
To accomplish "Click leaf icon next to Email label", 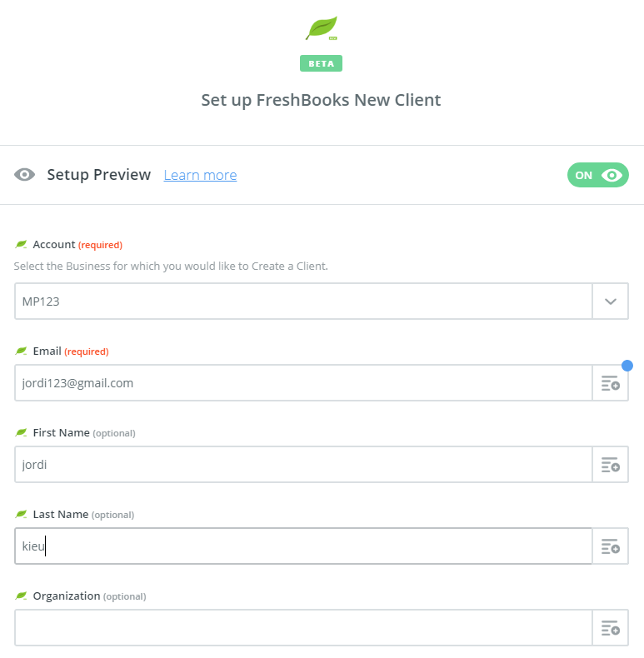I will (x=21, y=351).
